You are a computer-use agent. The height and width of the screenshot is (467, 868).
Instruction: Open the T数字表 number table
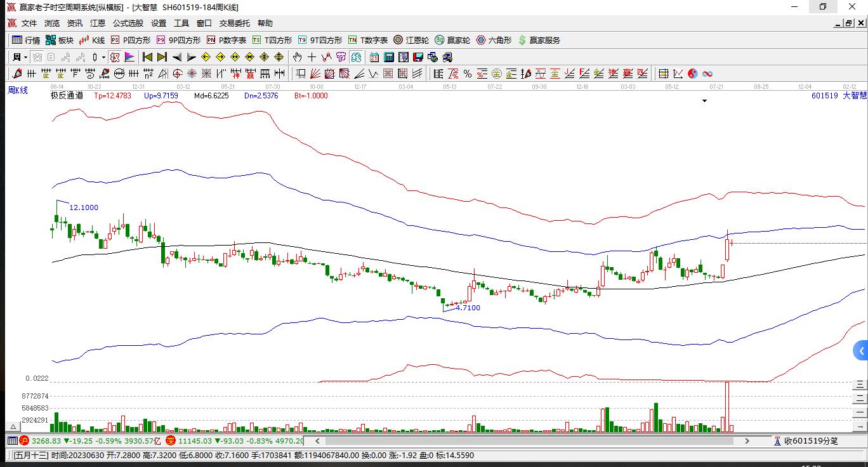pos(368,40)
